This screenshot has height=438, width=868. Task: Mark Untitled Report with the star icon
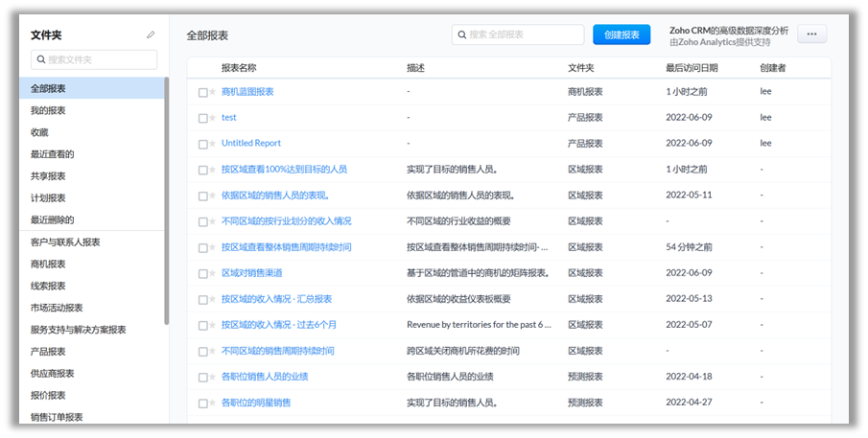(212, 145)
